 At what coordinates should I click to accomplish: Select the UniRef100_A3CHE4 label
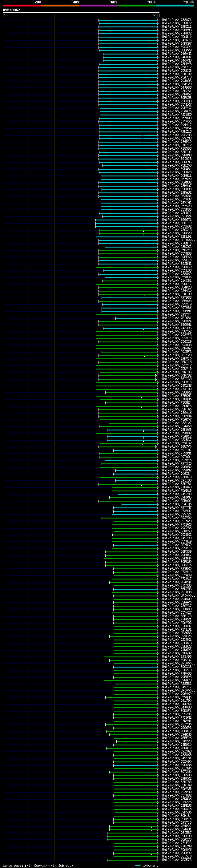pos(177,403)
